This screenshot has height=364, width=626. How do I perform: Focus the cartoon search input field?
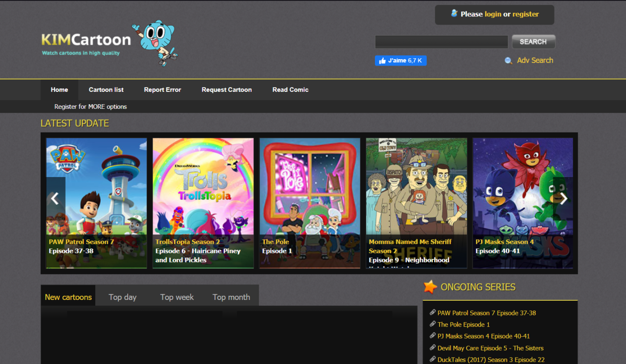coord(441,42)
